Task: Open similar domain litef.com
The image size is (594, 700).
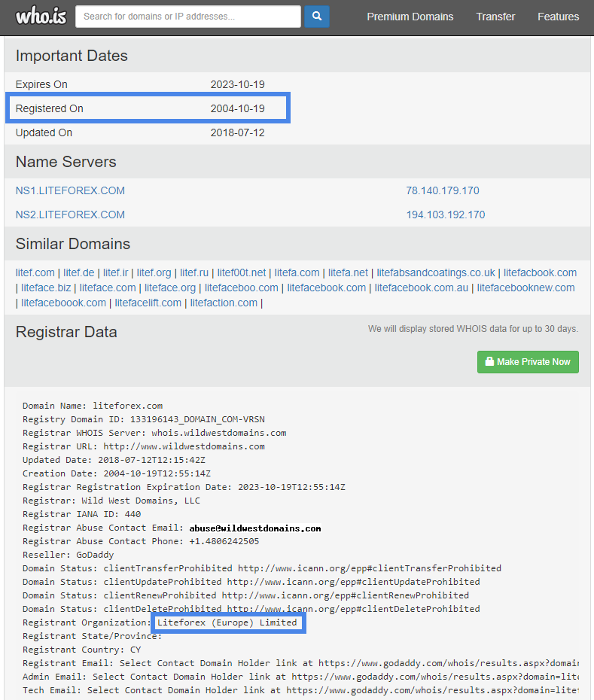Action: (35, 272)
